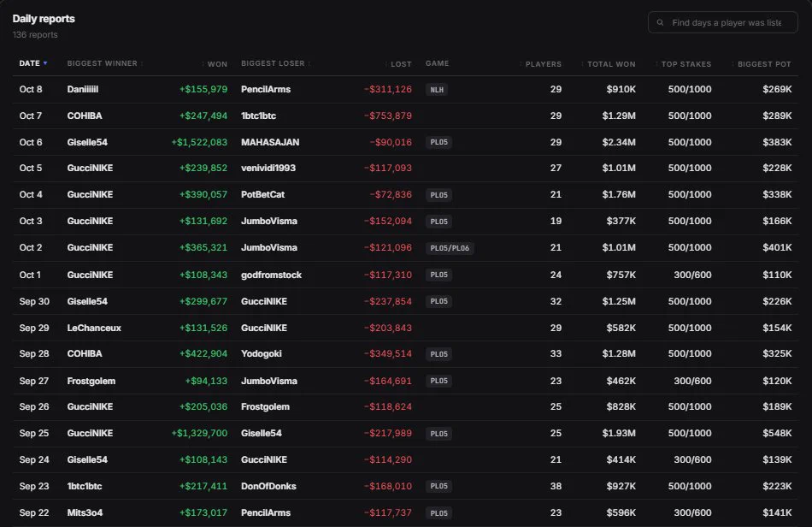Open loser godfromstock in the Oct 1 row

click(271, 275)
